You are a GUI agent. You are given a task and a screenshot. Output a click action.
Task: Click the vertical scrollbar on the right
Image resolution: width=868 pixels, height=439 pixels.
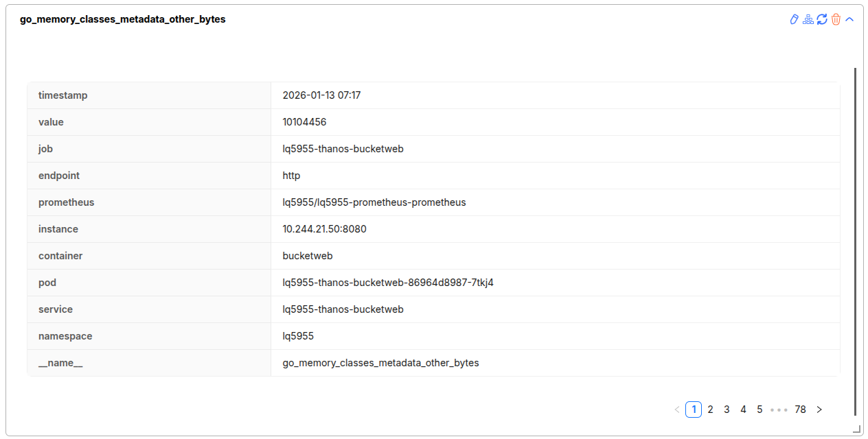click(855, 240)
